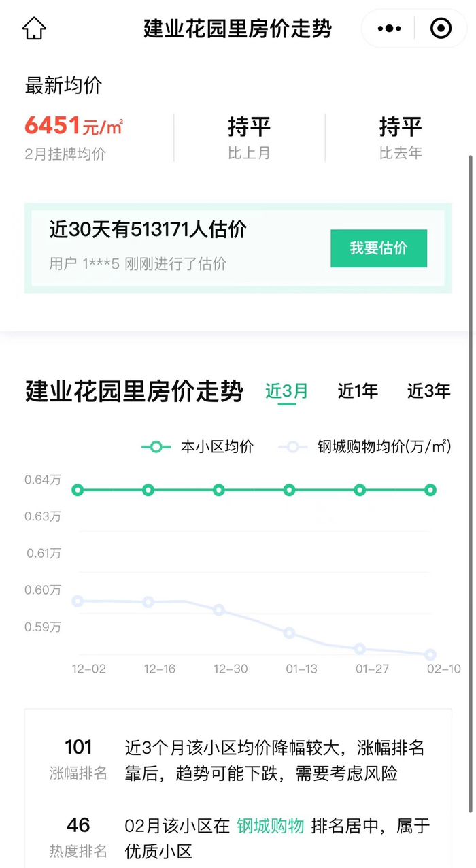The width and height of the screenshot is (476, 868).
Task: Click 持平 above 比上月
Action: pos(249,127)
